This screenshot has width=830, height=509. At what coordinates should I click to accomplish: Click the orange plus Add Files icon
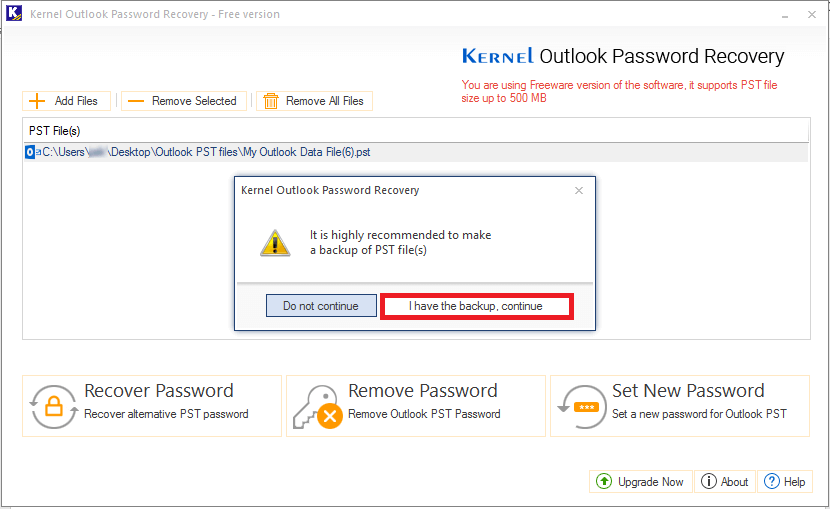tap(37, 101)
